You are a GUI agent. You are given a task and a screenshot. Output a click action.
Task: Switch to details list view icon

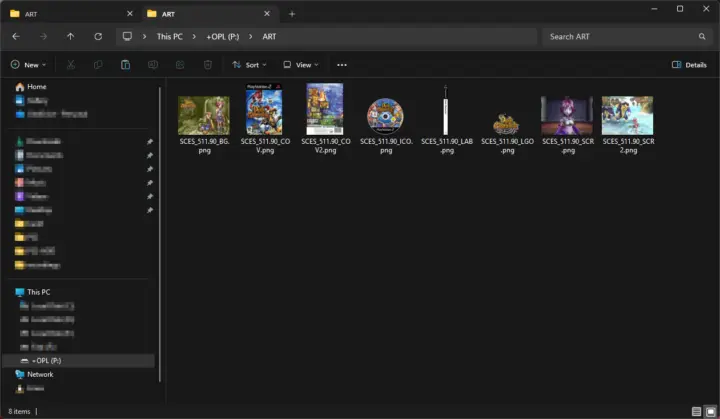coord(696,411)
